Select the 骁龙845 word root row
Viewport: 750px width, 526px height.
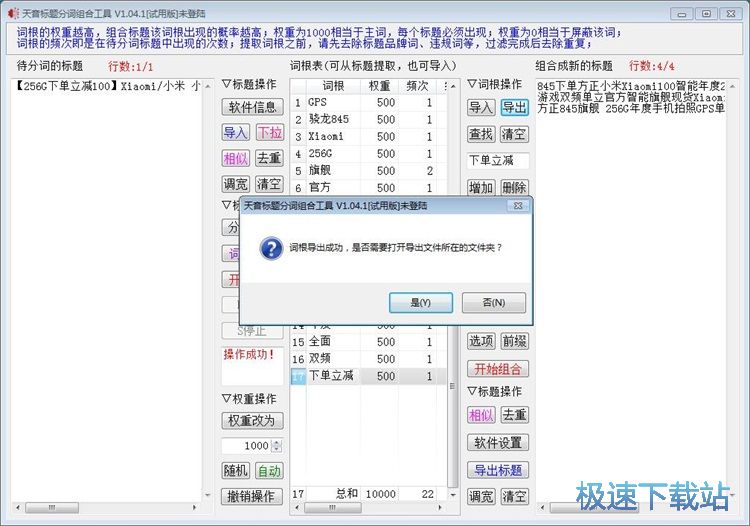[x=369, y=120]
